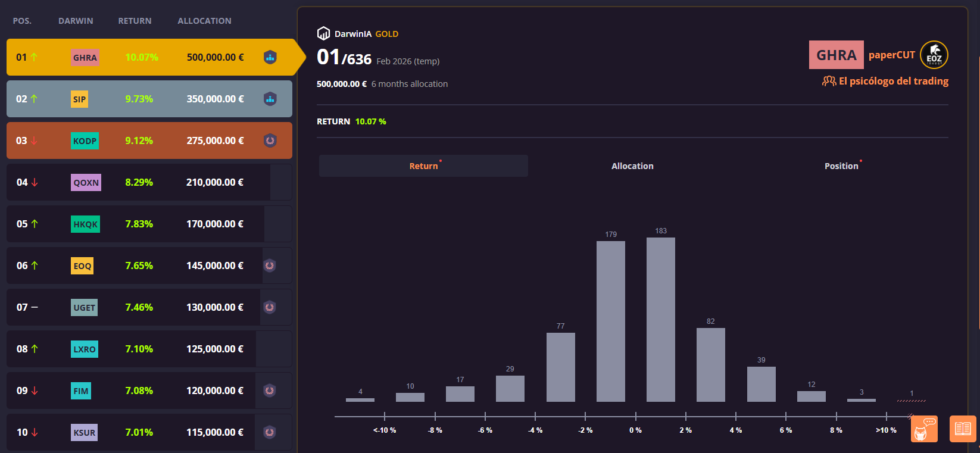Select the QOXN row in ranking
This screenshot has width=980, height=453.
pyautogui.click(x=149, y=182)
